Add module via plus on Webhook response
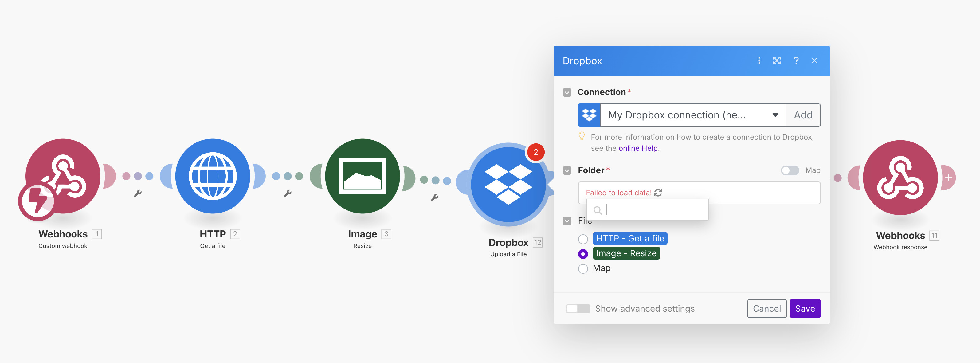Image resolution: width=980 pixels, height=363 pixels. pos(948,178)
